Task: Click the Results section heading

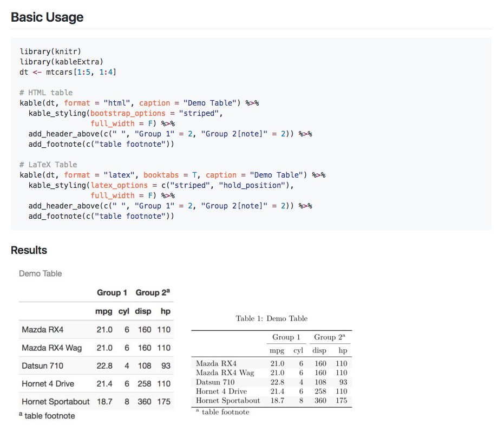Action: coord(29,250)
